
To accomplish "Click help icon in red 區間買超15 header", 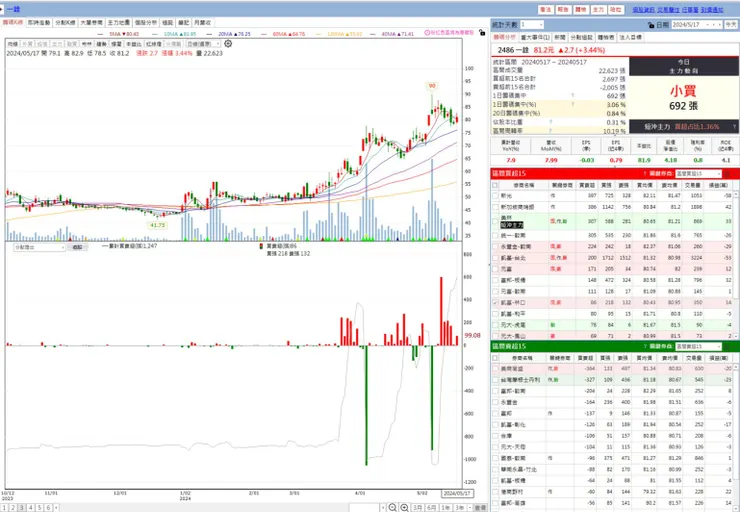I will [x=645, y=174].
